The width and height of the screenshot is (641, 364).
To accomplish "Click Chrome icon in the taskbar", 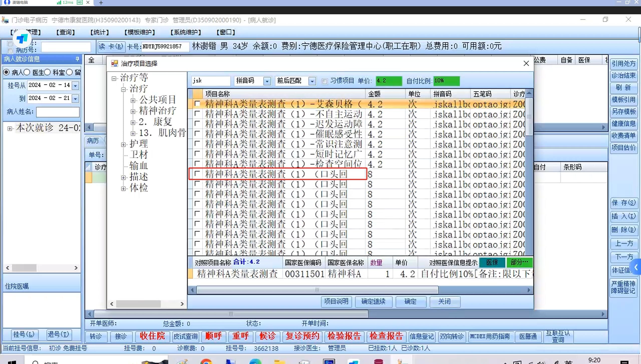I will point(206,362).
